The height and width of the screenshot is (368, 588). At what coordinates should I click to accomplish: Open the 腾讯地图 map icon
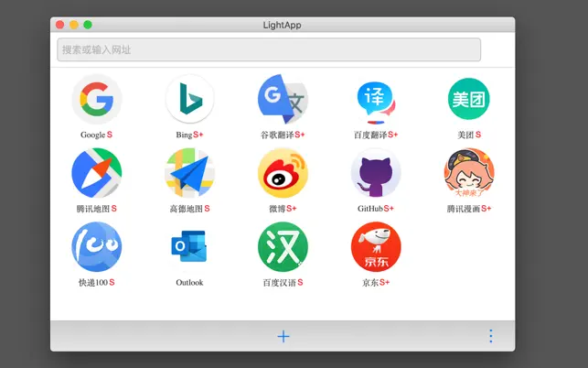tap(97, 173)
